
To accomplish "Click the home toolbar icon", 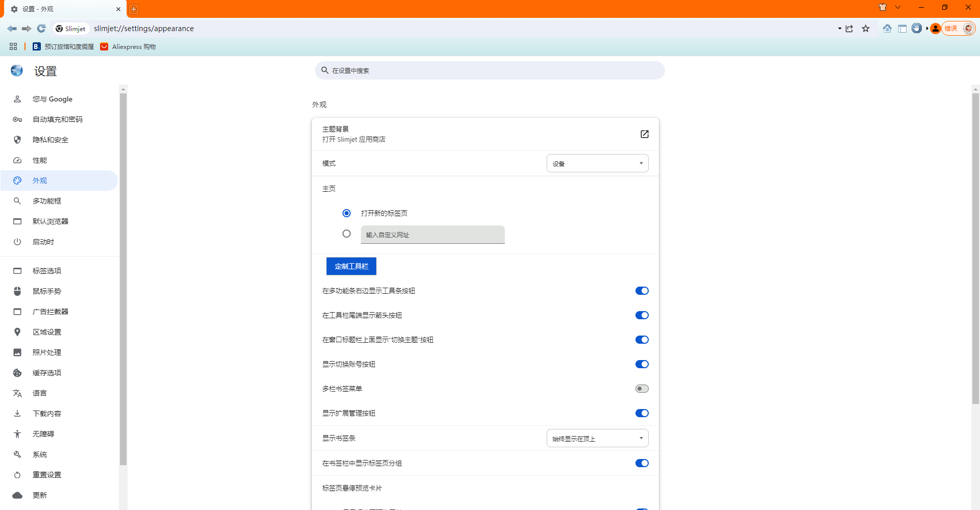I will coord(887,29).
